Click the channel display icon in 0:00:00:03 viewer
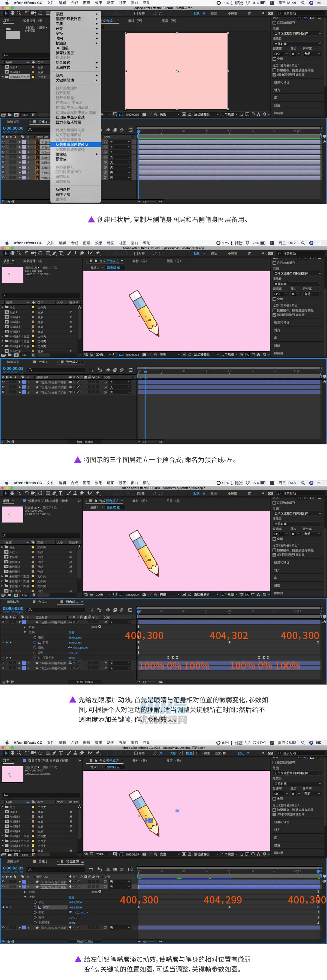The image size is (327, 980). click(155, 354)
